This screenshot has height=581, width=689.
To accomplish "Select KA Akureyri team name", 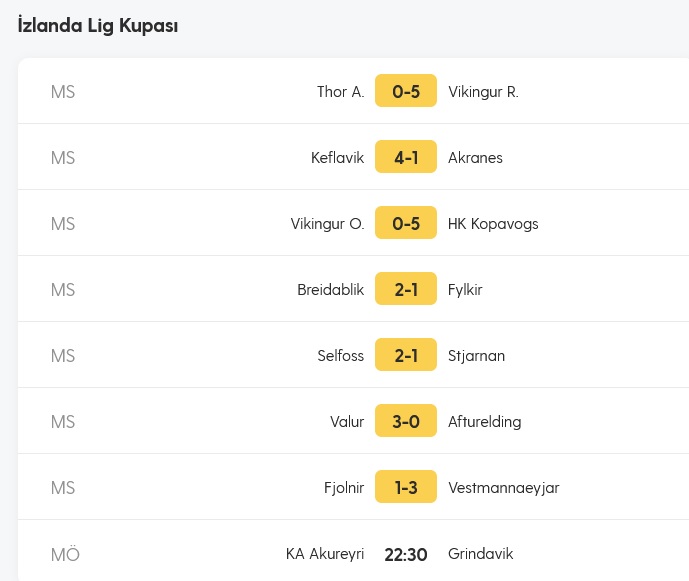I will [325, 554].
